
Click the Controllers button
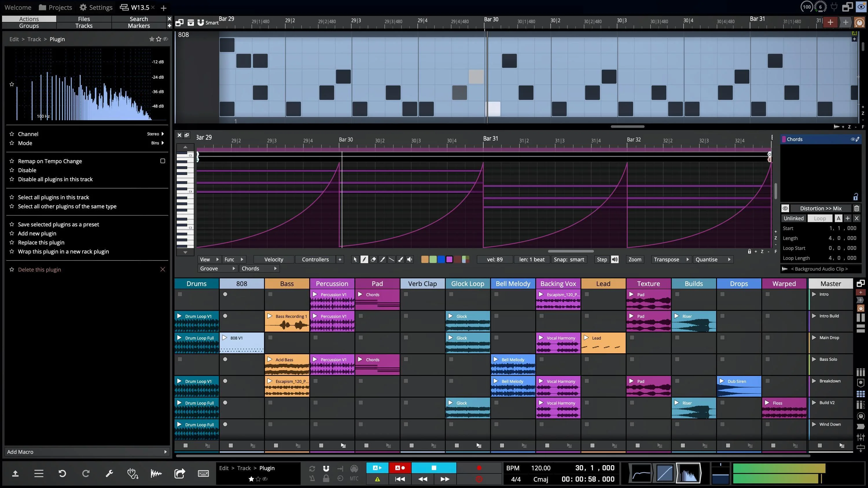[x=315, y=259]
